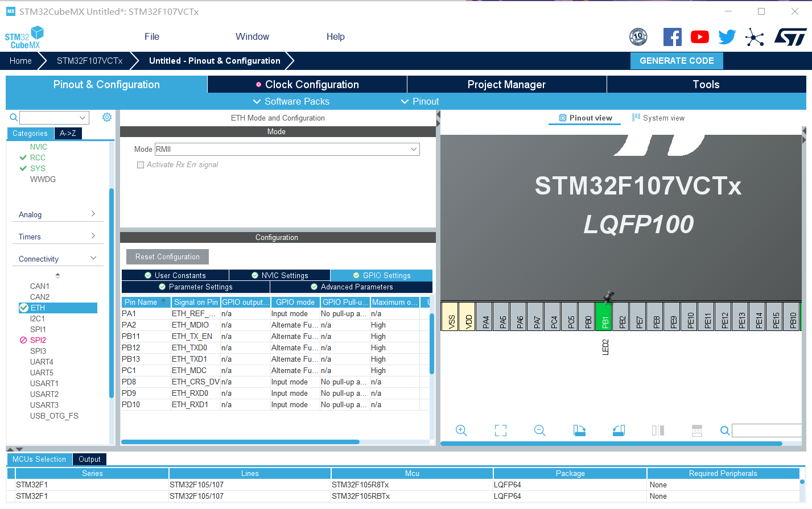Screen dimensions: 812x509
Task: Zoom out of the pinout view
Action: [539, 431]
